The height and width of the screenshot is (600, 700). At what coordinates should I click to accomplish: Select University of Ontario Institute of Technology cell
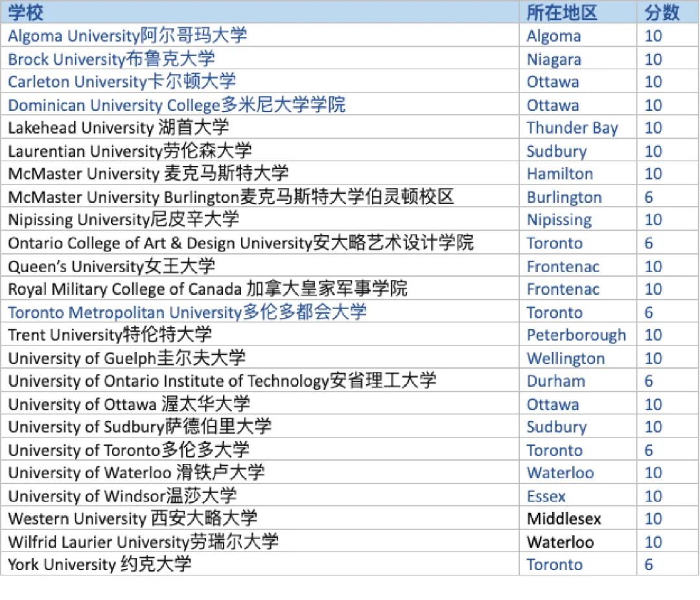[260, 380]
